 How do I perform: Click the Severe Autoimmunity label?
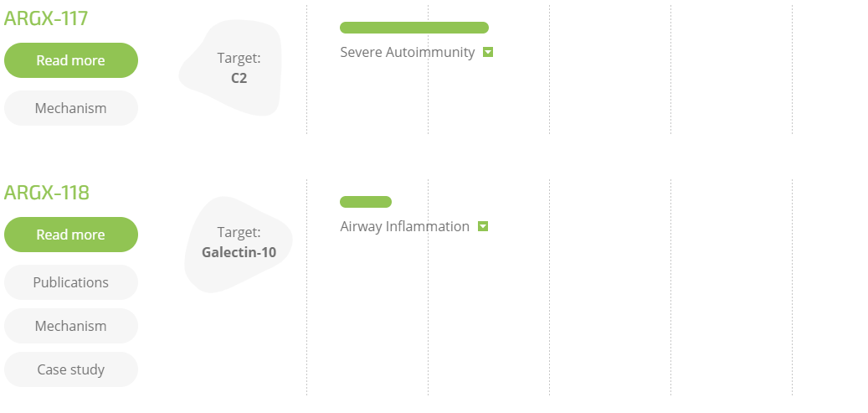[408, 52]
